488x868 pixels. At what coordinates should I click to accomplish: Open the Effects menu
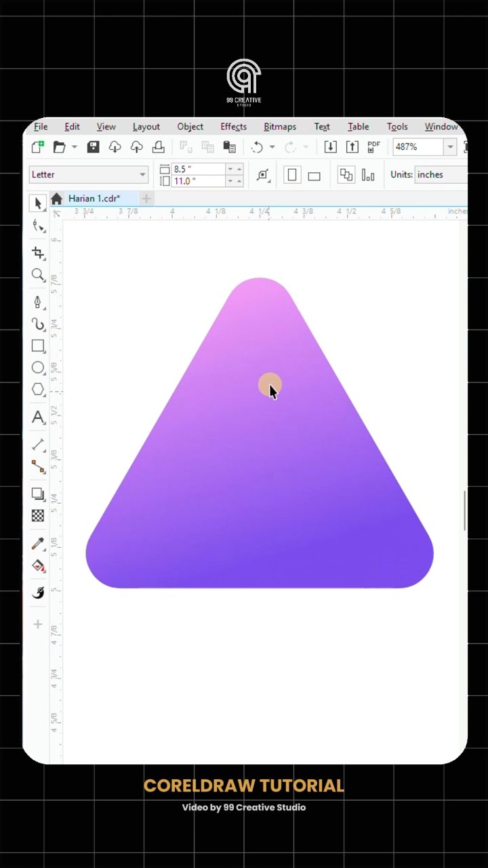(234, 126)
